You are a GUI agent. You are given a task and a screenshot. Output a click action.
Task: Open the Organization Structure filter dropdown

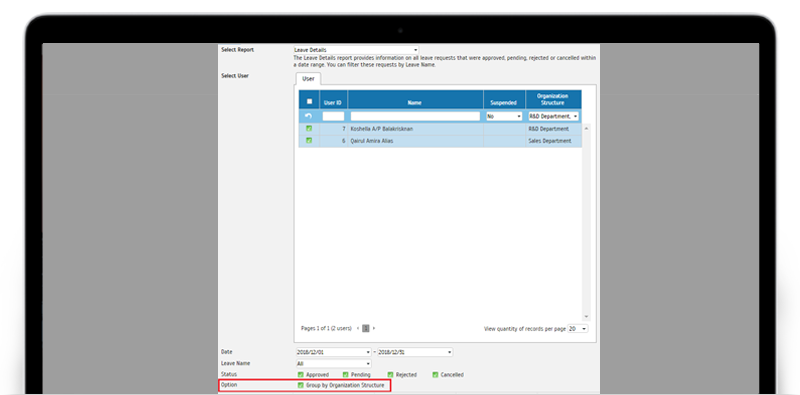[554, 116]
